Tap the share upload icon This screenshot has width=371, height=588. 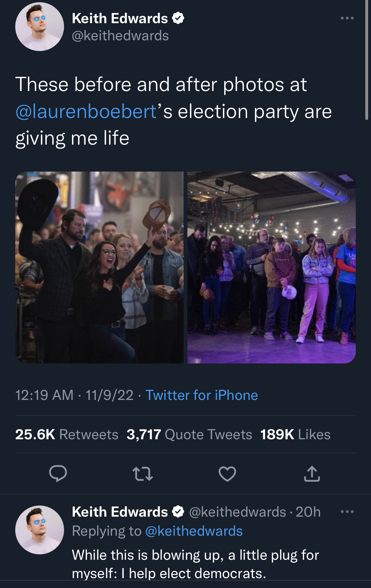coord(312,474)
